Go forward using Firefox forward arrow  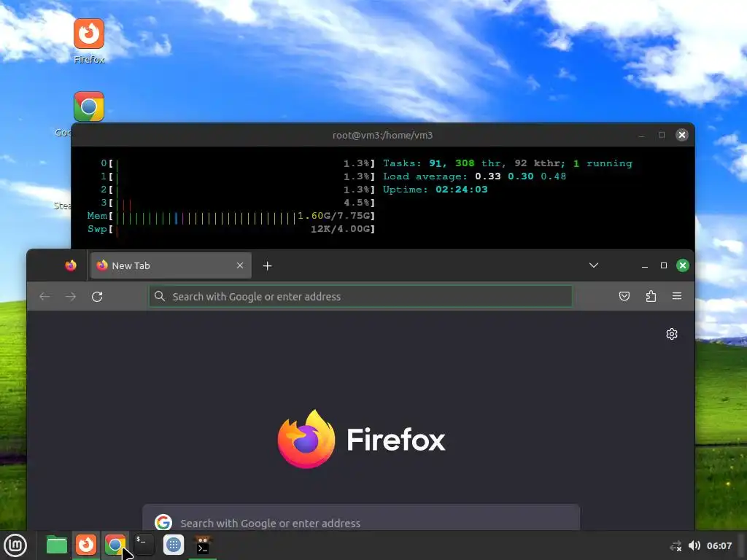[x=71, y=297]
